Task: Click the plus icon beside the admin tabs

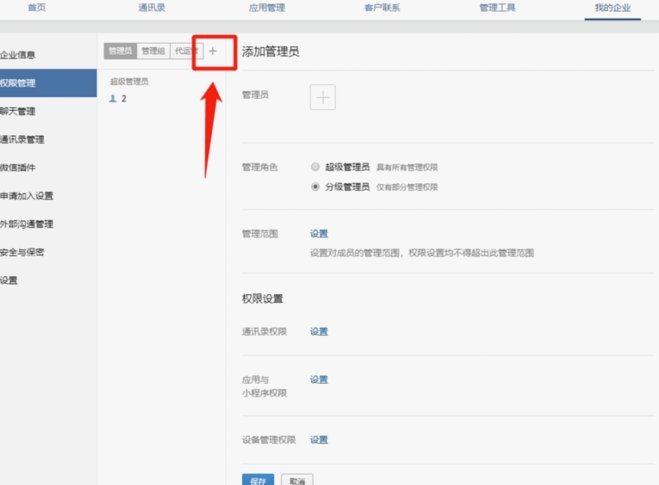Action: (x=213, y=51)
